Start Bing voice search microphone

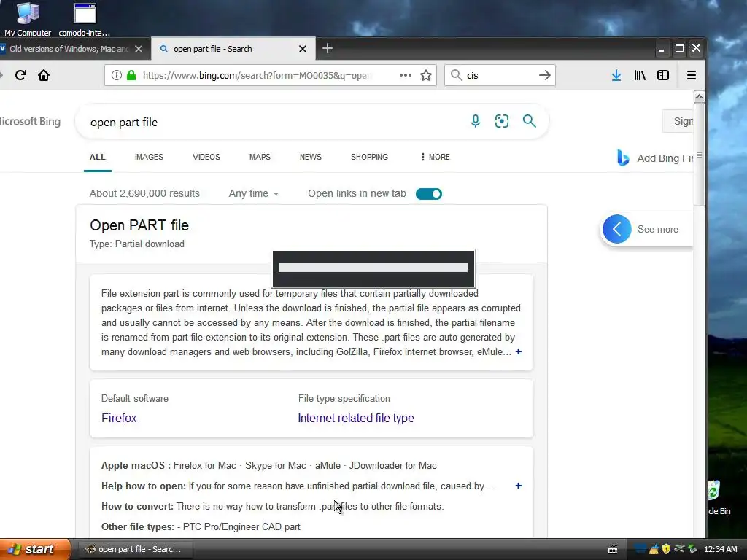[x=476, y=121]
